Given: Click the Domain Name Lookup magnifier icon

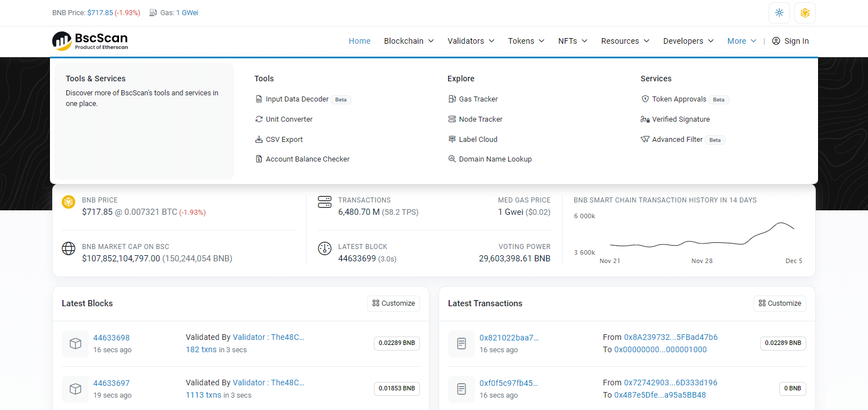Looking at the screenshot, I should [x=452, y=159].
